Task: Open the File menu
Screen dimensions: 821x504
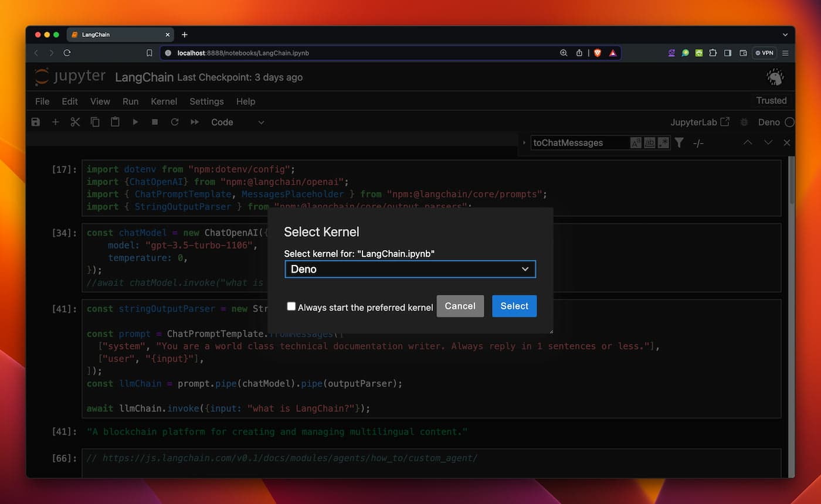Action: click(x=42, y=101)
